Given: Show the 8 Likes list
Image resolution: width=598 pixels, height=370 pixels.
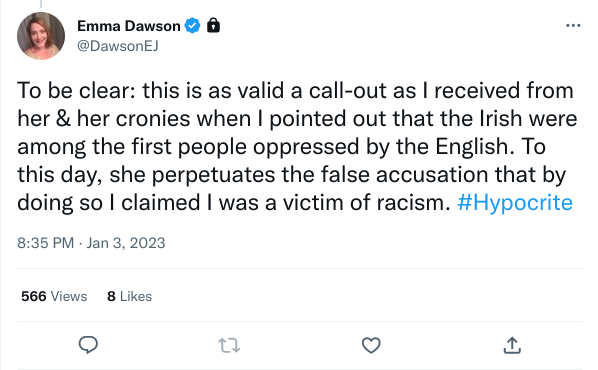Looking at the screenshot, I should point(129,296).
